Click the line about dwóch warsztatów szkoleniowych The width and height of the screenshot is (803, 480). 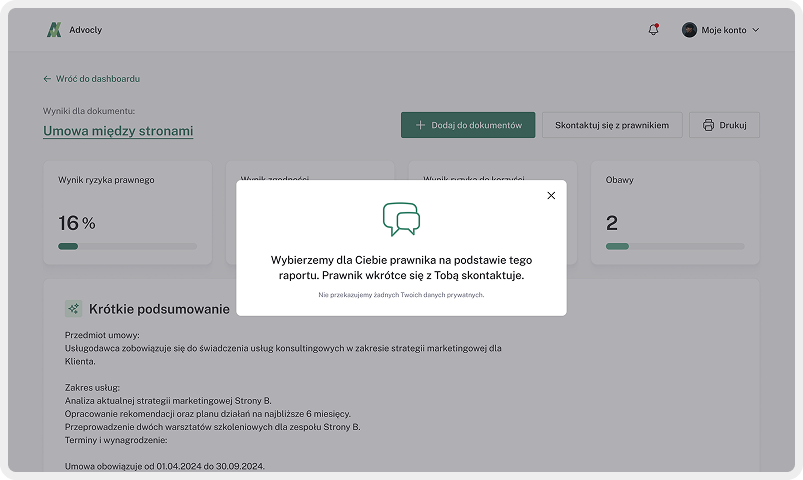pos(213,427)
